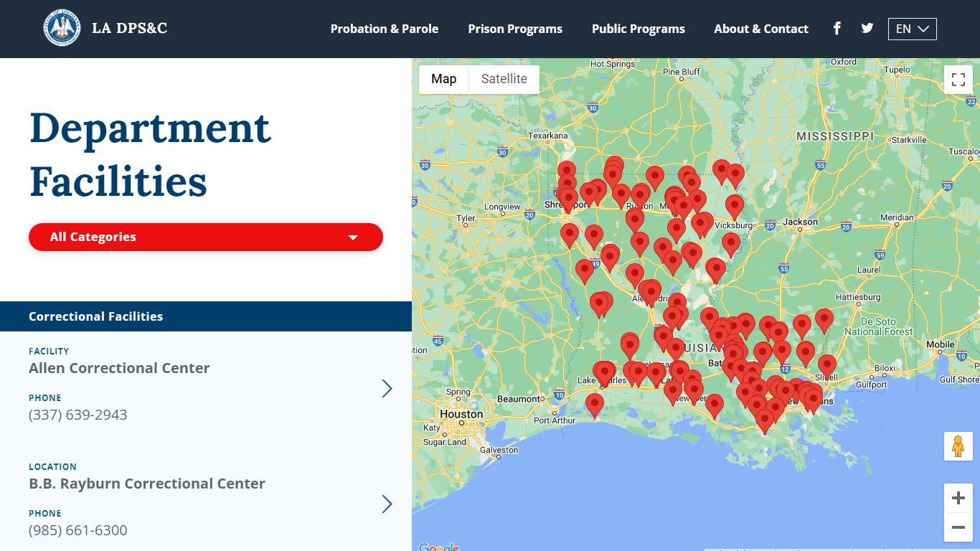980x551 pixels.
Task: Toggle fullscreen map view
Action: click(958, 80)
